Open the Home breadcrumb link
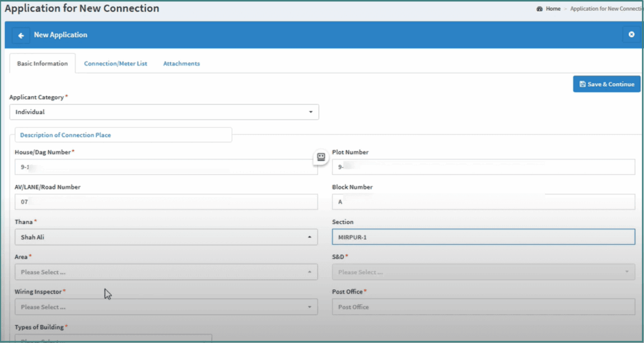This screenshot has width=644, height=343. [553, 9]
